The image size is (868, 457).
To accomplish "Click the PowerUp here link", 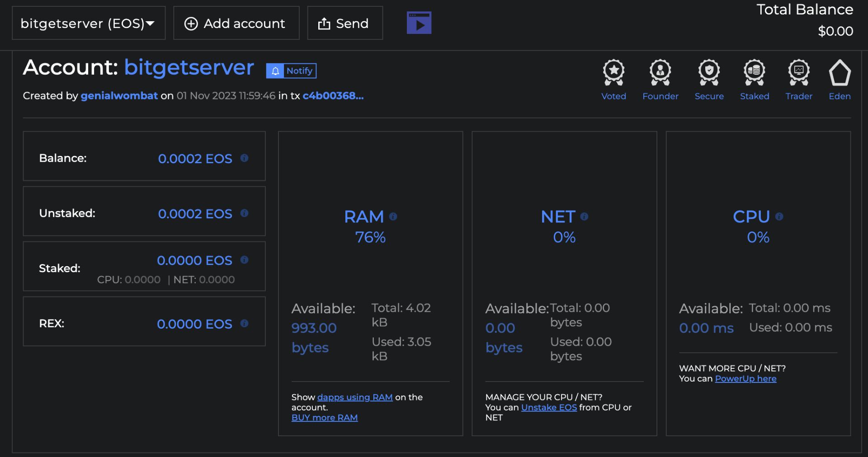I will tap(745, 378).
